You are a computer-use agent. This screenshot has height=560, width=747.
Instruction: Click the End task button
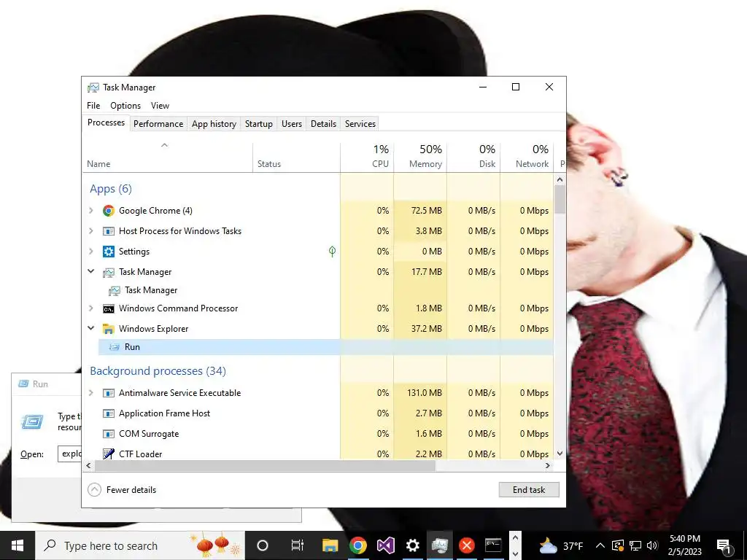(x=529, y=489)
